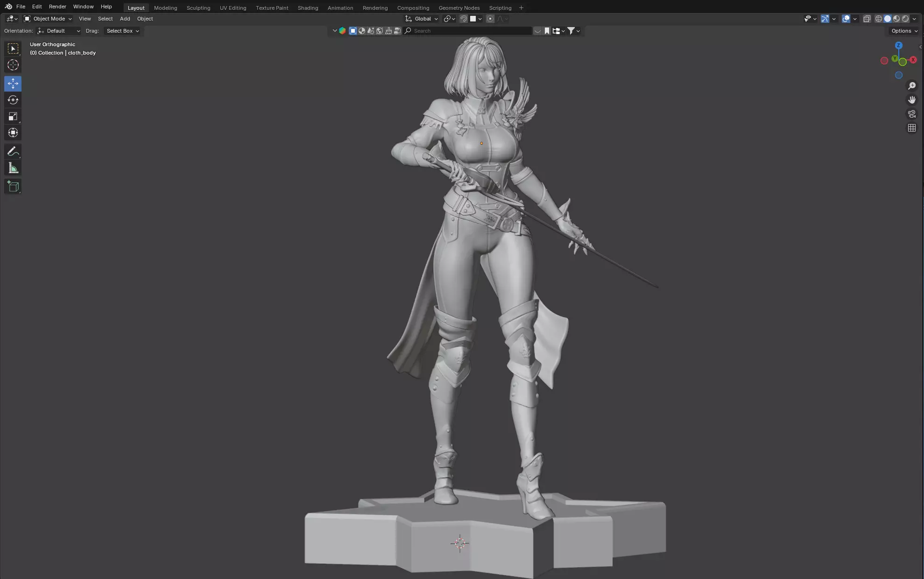The image size is (924, 579).
Task: Open the Render menu
Action: (57, 7)
